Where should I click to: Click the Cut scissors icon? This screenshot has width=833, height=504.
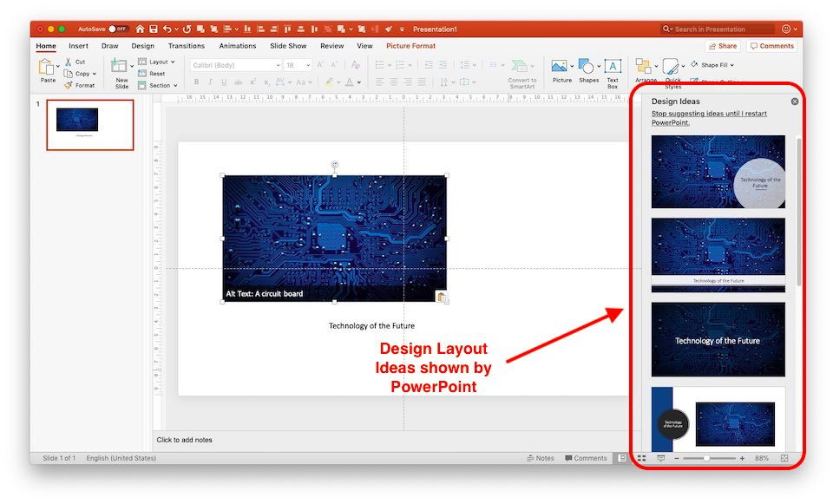68,62
